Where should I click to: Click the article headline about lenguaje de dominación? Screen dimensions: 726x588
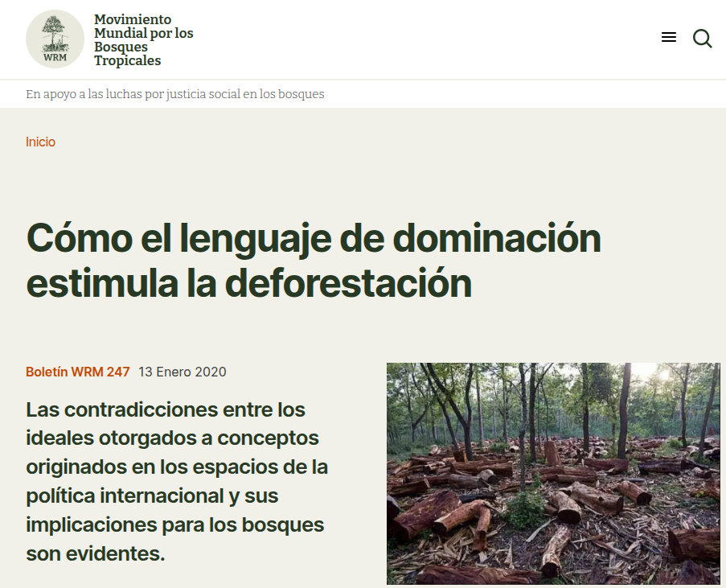(x=314, y=261)
